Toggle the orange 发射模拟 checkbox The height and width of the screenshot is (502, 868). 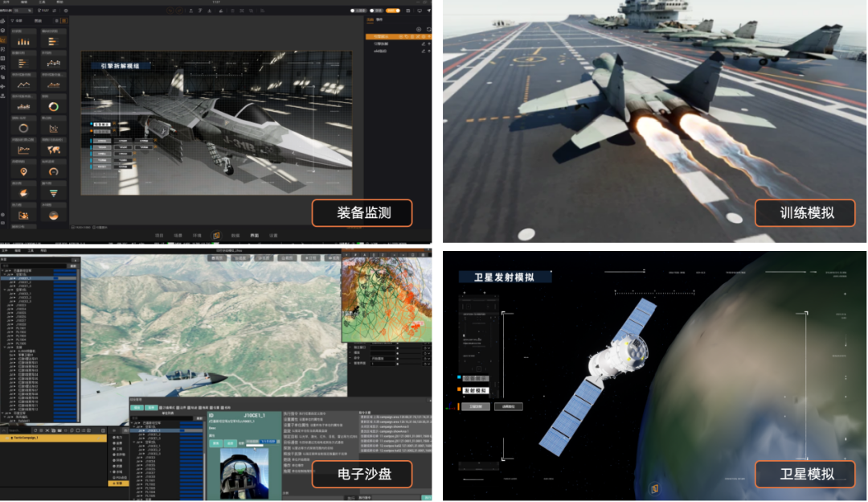point(460,389)
